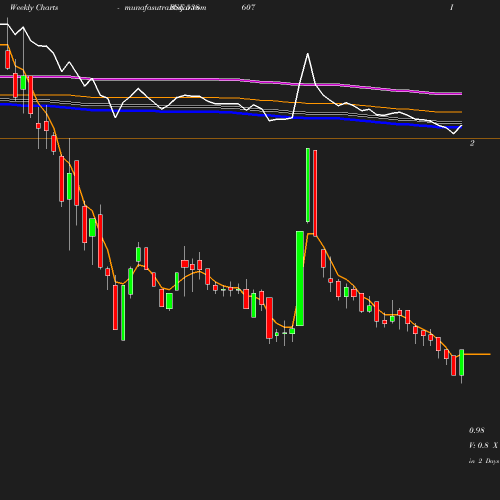Click the last green candle on the chart
The width and height of the screenshot is (500, 500).
click(x=462, y=363)
